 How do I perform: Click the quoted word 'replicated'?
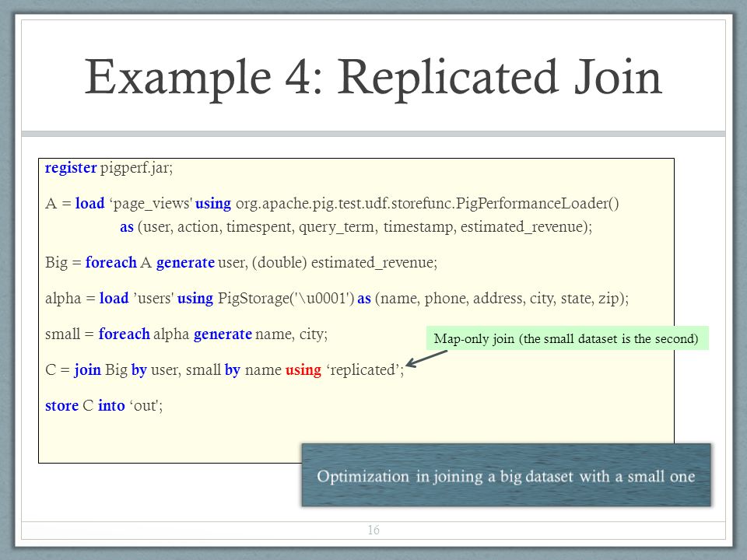(x=363, y=370)
